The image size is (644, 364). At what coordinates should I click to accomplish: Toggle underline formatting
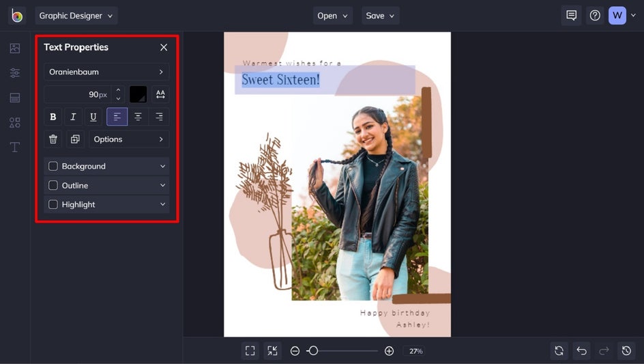click(93, 117)
